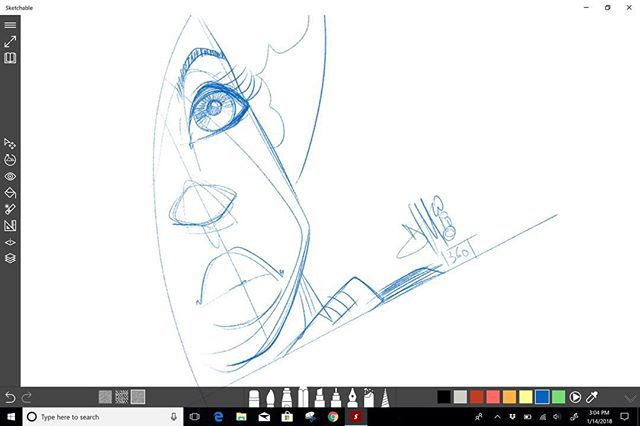This screenshot has height=426, width=640.
Task: Select the airbrush spray tool
Action: (369, 398)
